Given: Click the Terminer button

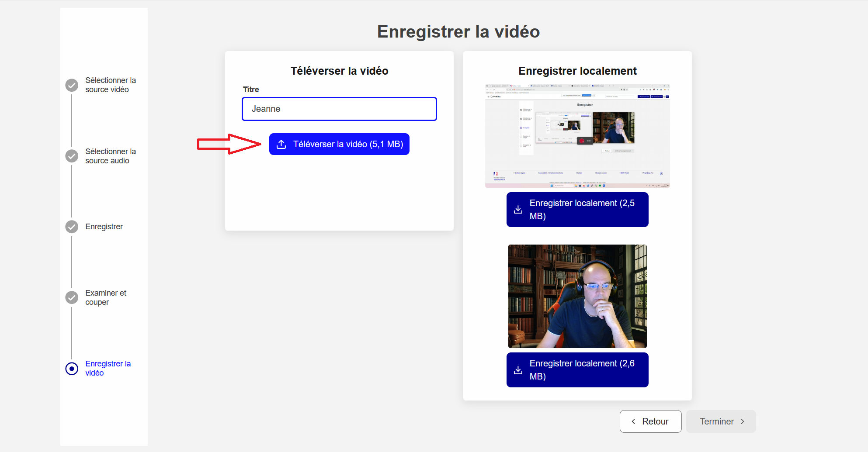Looking at the screenshot, I should (720, 421).
